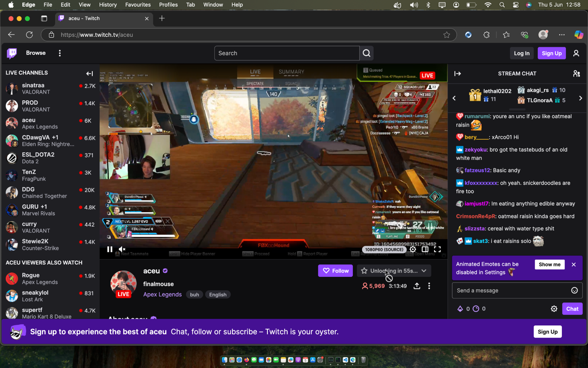Open TenZ FragPunk channel
The image size is (588, 368).
click(50, 175)
